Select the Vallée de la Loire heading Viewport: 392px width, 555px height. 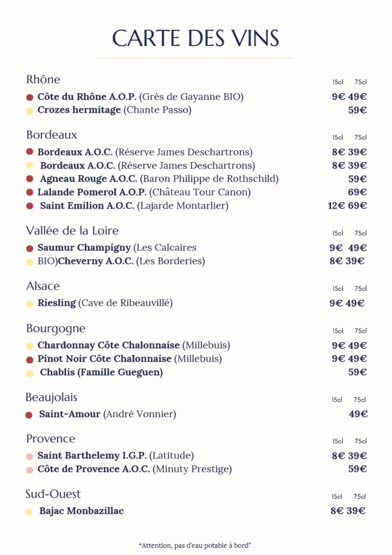pyautogui.click(x=72, y=231)
